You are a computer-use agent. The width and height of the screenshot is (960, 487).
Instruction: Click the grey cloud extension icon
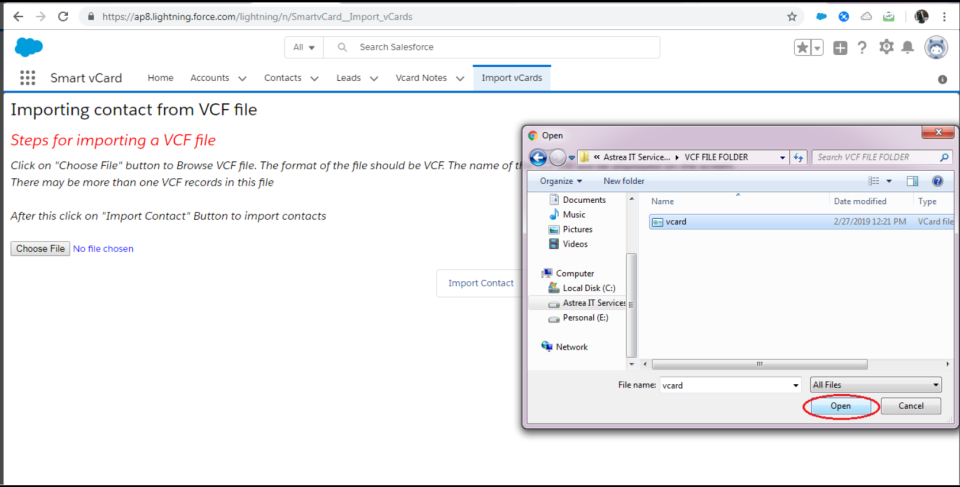click(x=866, y=17)
